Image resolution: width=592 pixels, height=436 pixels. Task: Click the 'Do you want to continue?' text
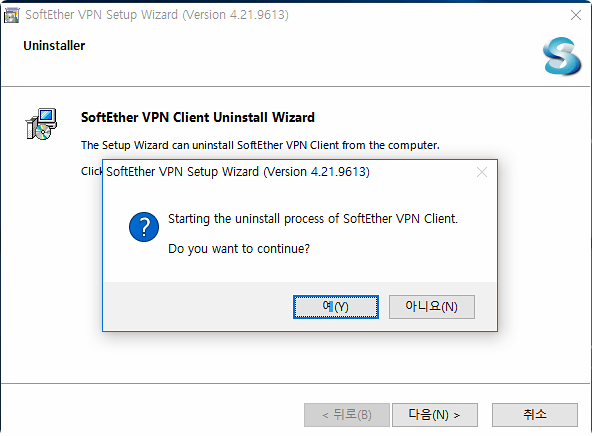click(239, 249)
